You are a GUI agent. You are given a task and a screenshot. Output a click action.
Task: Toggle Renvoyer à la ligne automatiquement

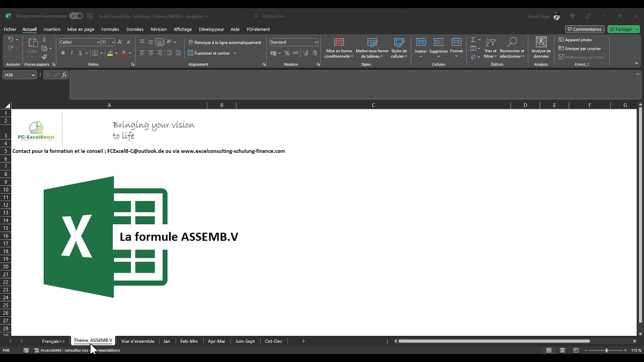(x=224, y=42)
